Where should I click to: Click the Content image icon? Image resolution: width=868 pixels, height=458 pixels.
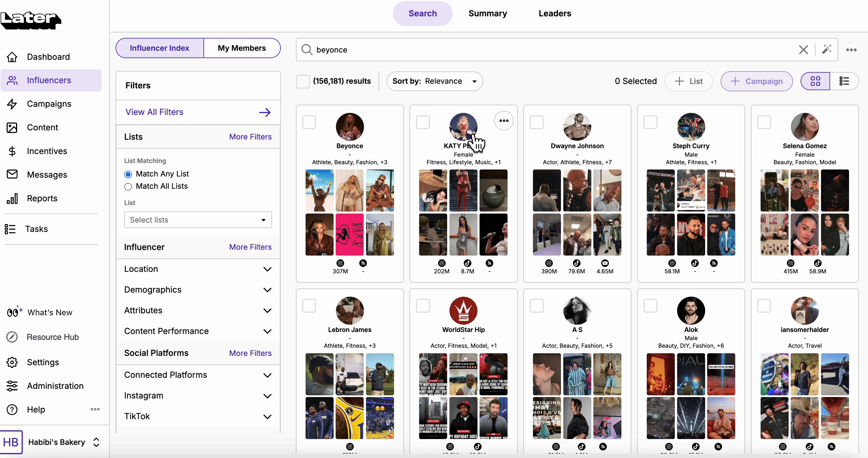point(12,127)
